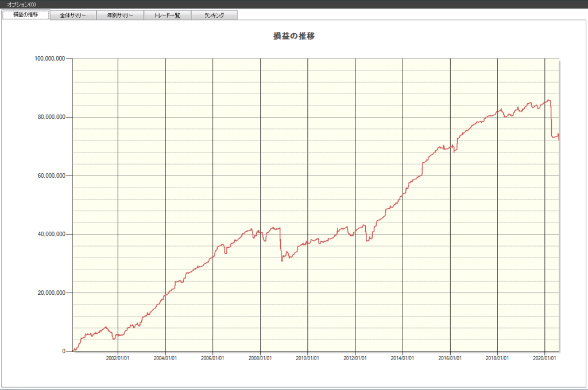Click the 2010/01/01 x-axis label

pos(307,358)
